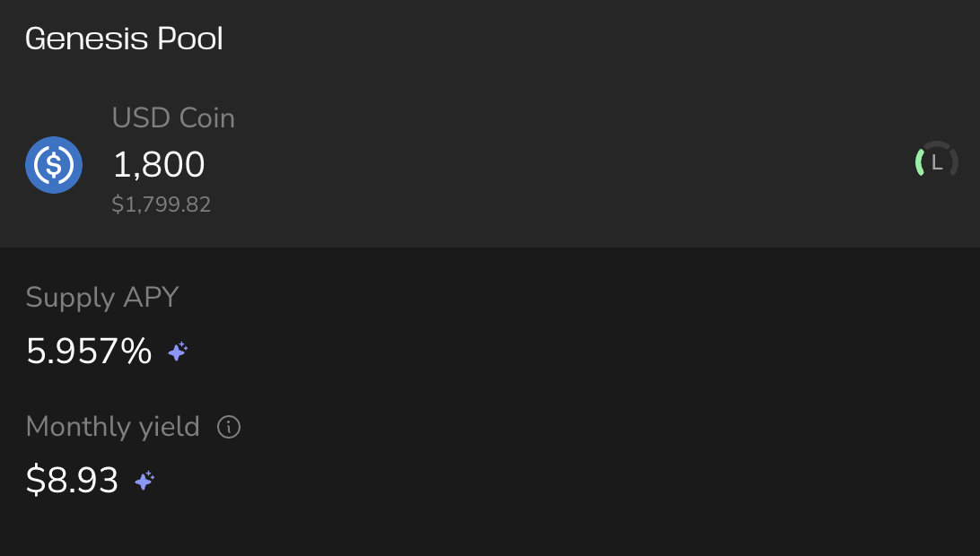Select the 5.957% APY figure
This screenshot has height=556, width=980.
(89, 351)
